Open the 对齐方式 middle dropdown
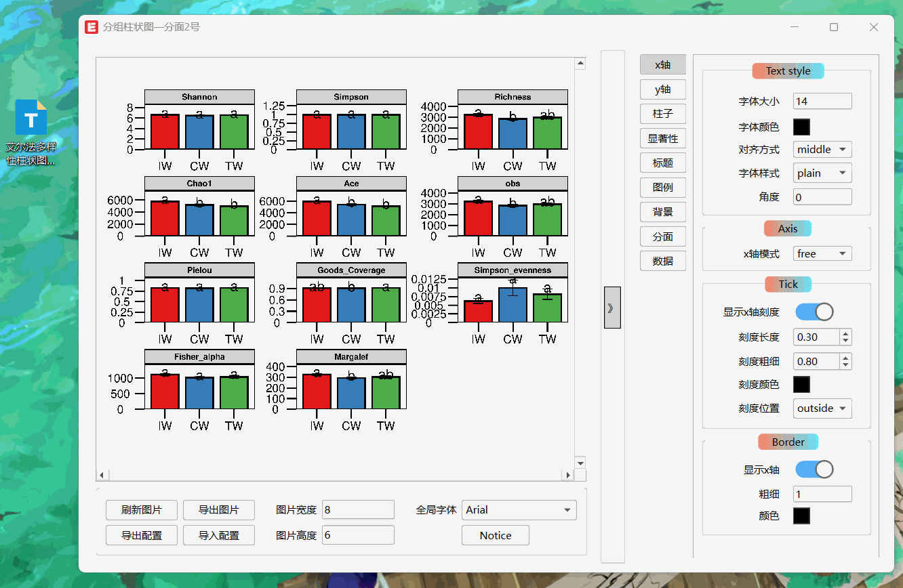Viewport: 903px width, 588px height. (x=822, y=150)
